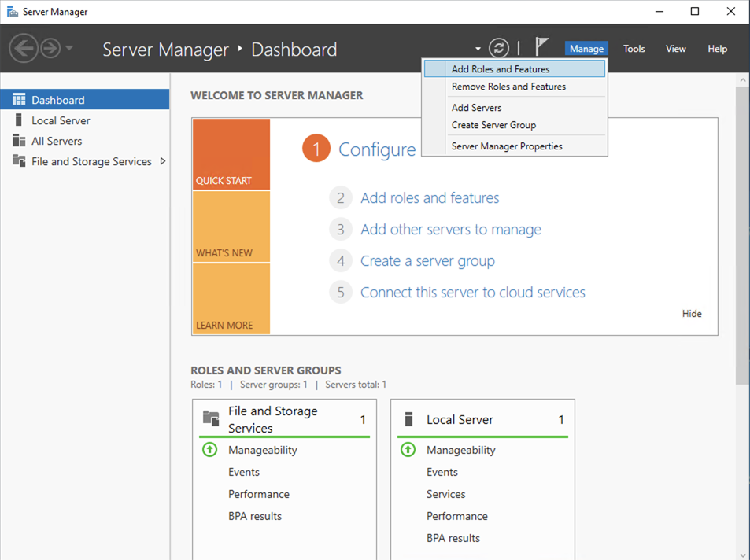Click the scrollbar up arrow

[x=742, y=80]
